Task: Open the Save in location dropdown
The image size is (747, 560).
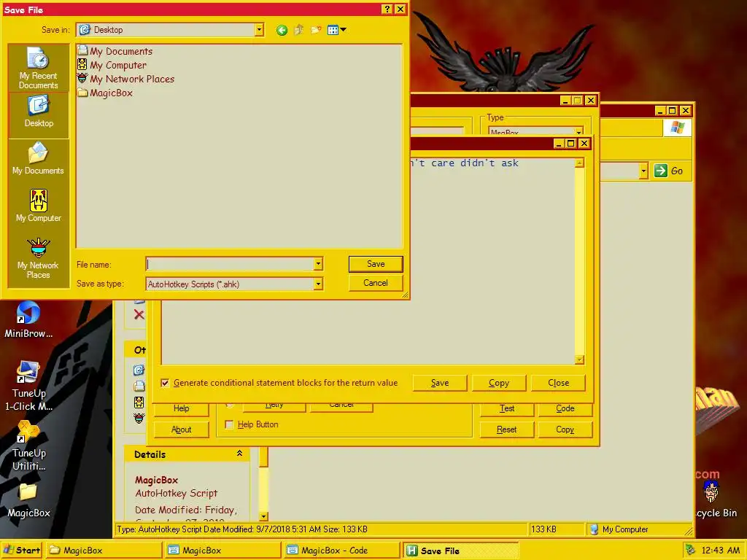Action: [259, 30]
